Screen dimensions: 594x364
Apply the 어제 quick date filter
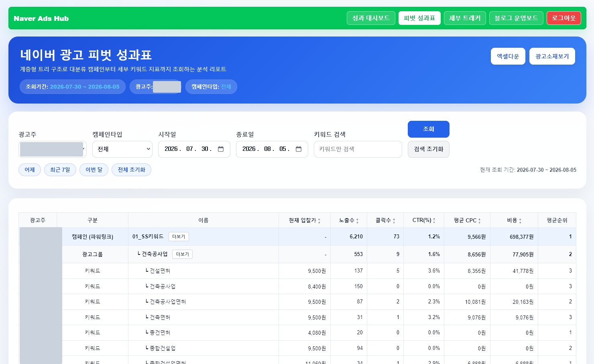(30, 170)
